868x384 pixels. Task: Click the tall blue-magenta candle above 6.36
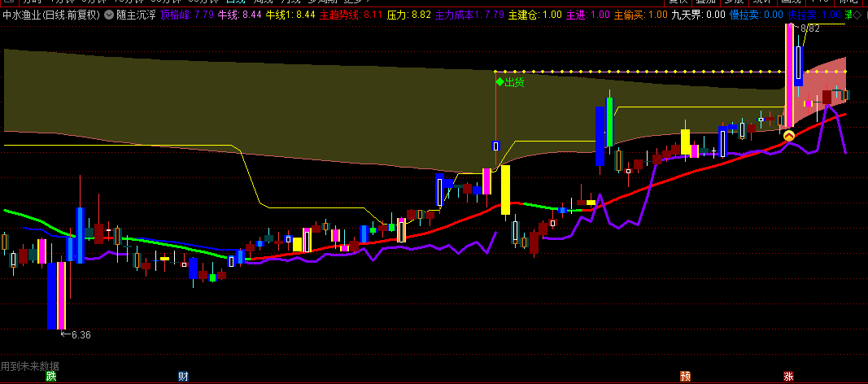click(x=56, y=295)
